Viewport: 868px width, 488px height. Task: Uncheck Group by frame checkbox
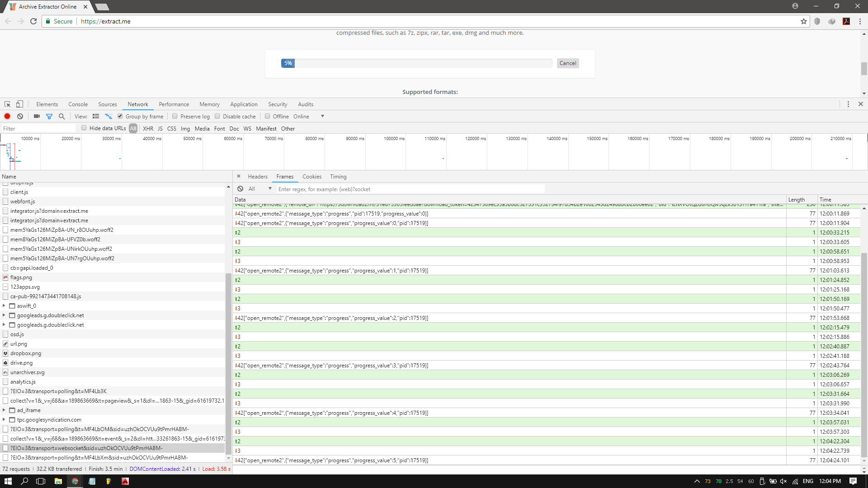coord(120,116)
